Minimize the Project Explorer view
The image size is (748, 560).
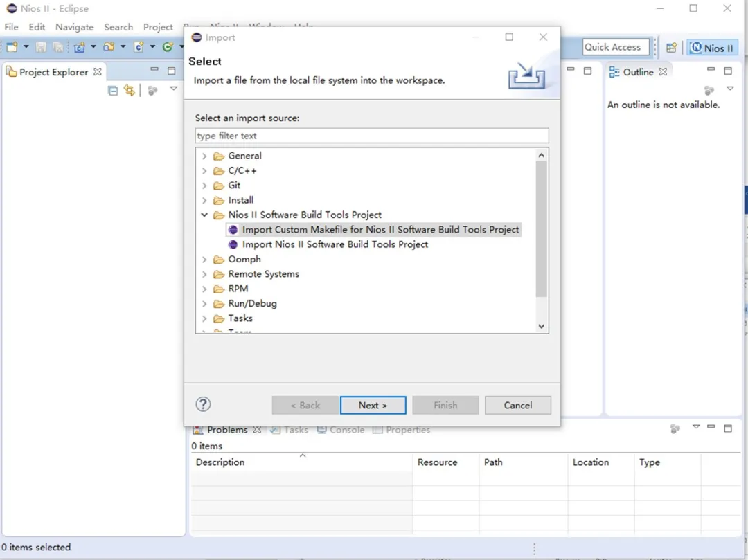[154, 71]
